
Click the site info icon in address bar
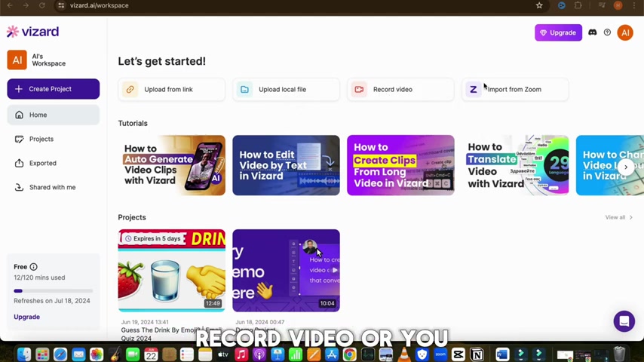pos(61,5)
